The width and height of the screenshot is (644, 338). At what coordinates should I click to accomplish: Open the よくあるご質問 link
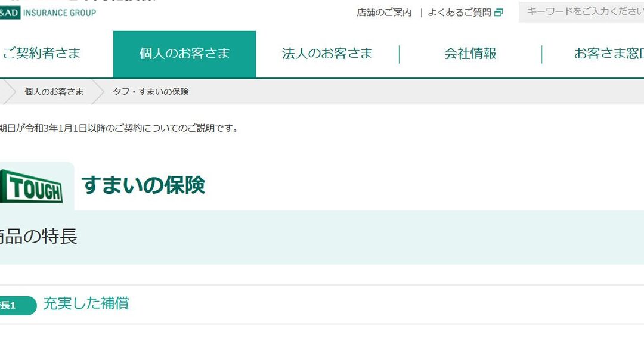[x=459, y=13]
